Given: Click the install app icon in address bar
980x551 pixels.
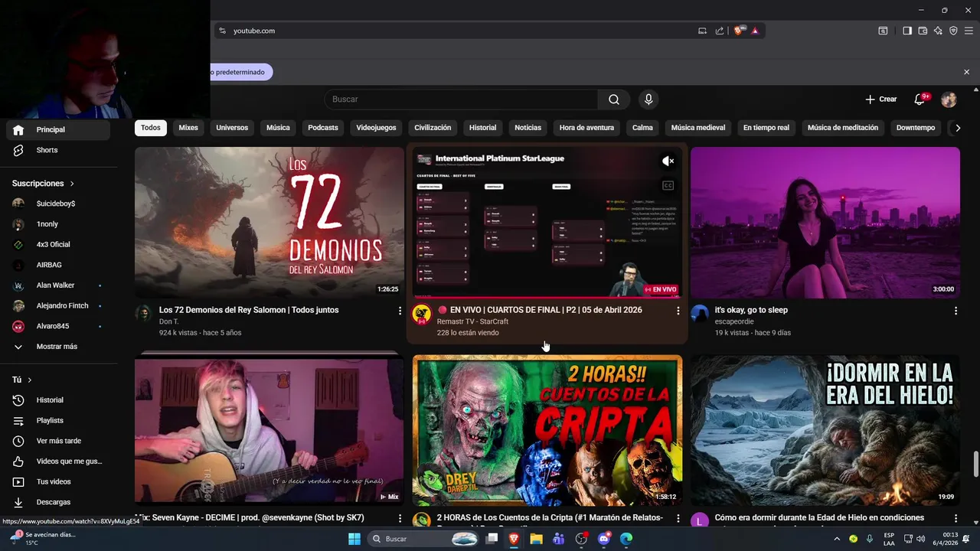Looking at the screenshot, I should point(702,31).
